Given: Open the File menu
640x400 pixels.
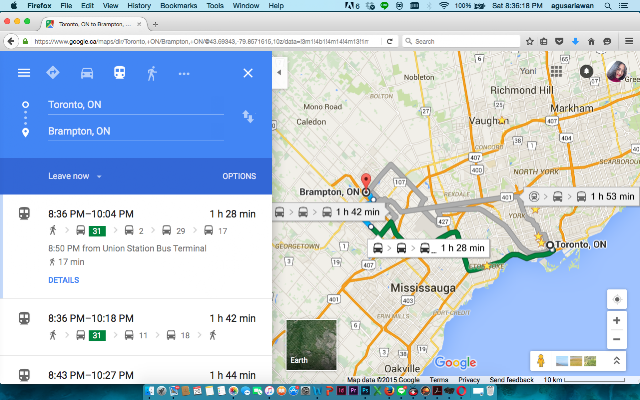Looking at the screenshot, I should 66,6.
